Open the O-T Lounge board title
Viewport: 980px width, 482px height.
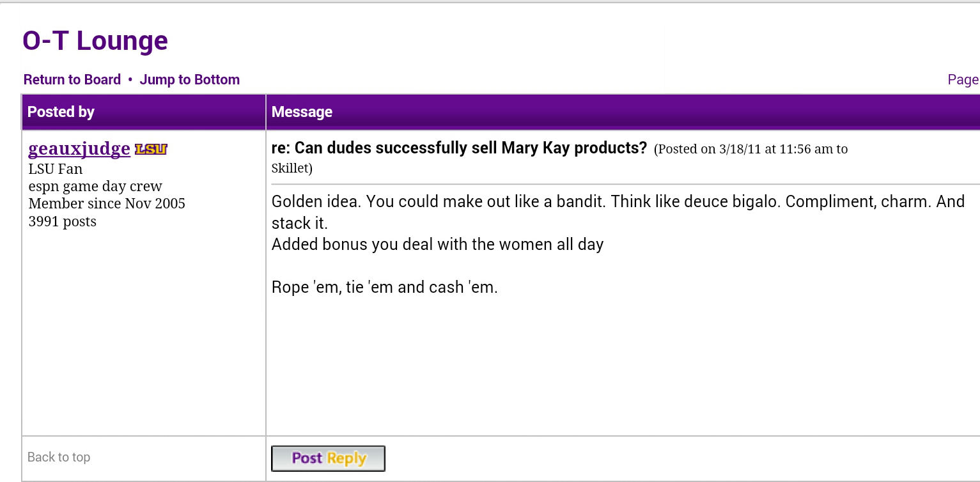click(x=95, y=41)
